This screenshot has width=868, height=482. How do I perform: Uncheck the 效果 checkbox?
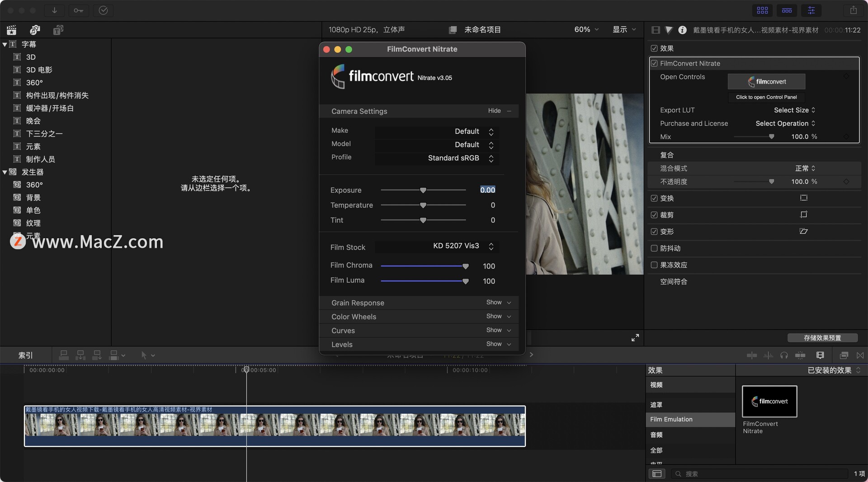point(654,48)
